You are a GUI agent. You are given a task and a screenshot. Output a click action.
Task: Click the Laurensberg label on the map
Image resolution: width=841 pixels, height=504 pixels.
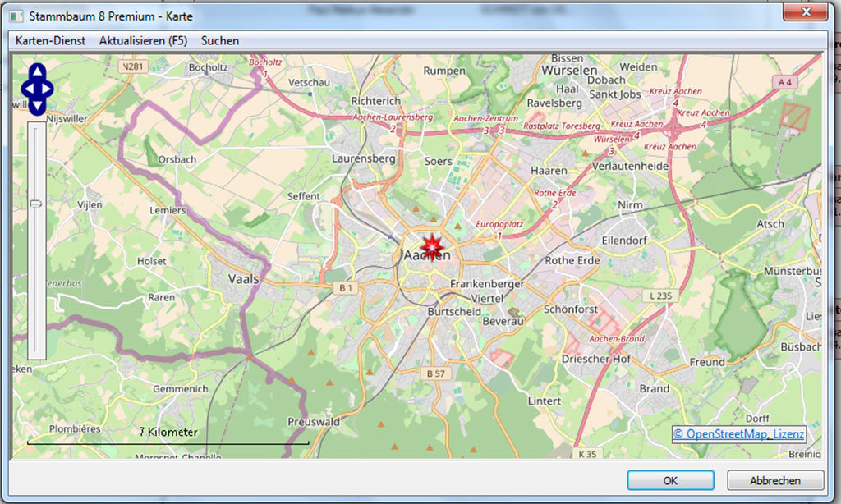tap(363, 158)
